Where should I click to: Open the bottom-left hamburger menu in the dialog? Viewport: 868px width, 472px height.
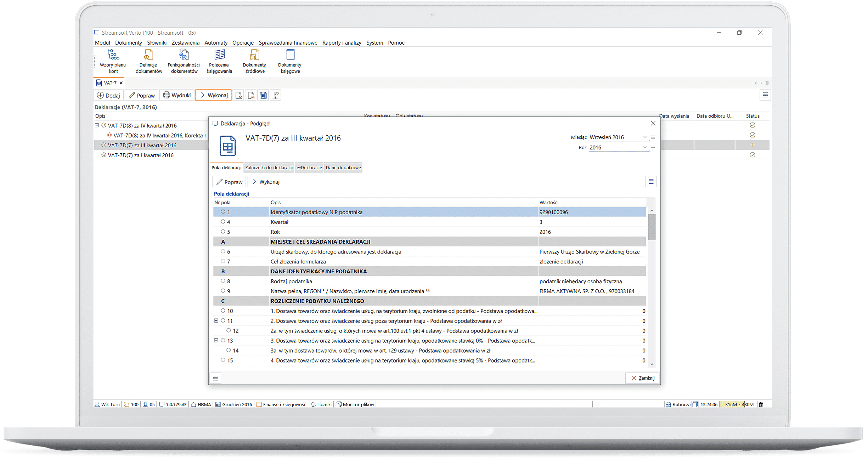pos(215,378)
